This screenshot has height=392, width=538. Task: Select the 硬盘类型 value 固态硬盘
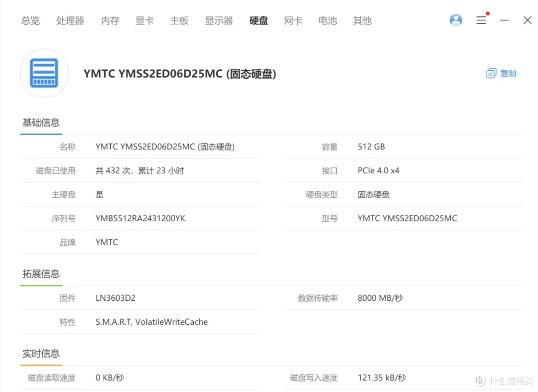(374, 195)
